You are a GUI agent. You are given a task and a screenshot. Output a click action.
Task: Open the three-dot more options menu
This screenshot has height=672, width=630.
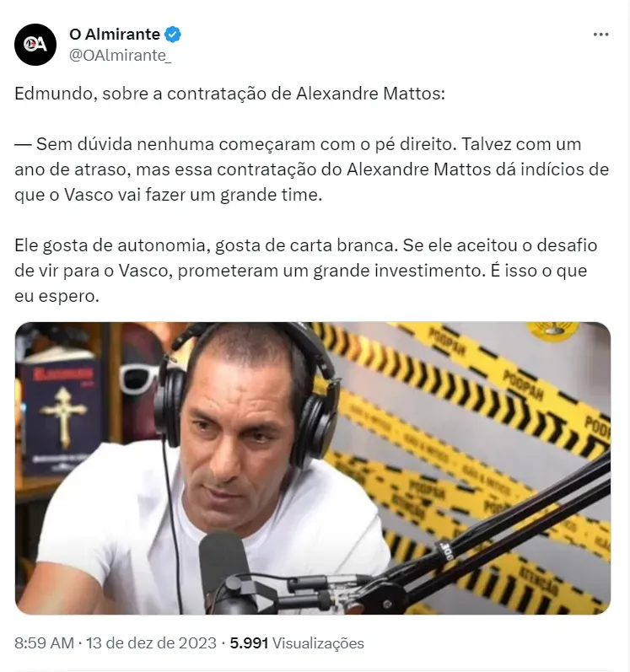point(600,35)
